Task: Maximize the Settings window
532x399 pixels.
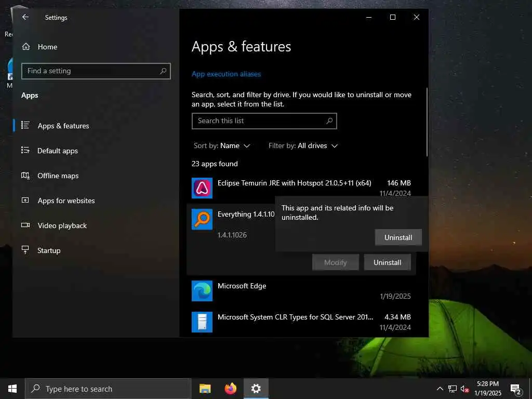Action: (x=393, y=17)
